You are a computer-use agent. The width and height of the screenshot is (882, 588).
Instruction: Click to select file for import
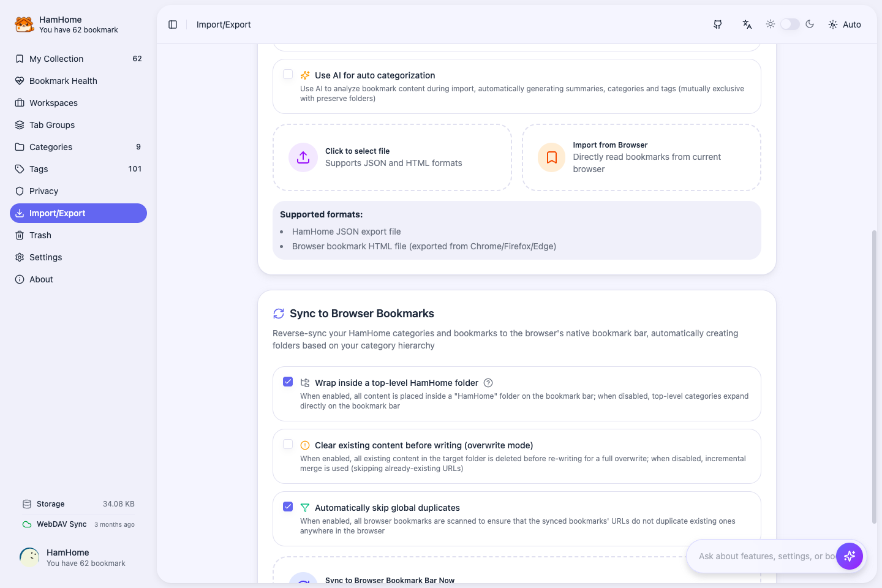coord(392,157)
